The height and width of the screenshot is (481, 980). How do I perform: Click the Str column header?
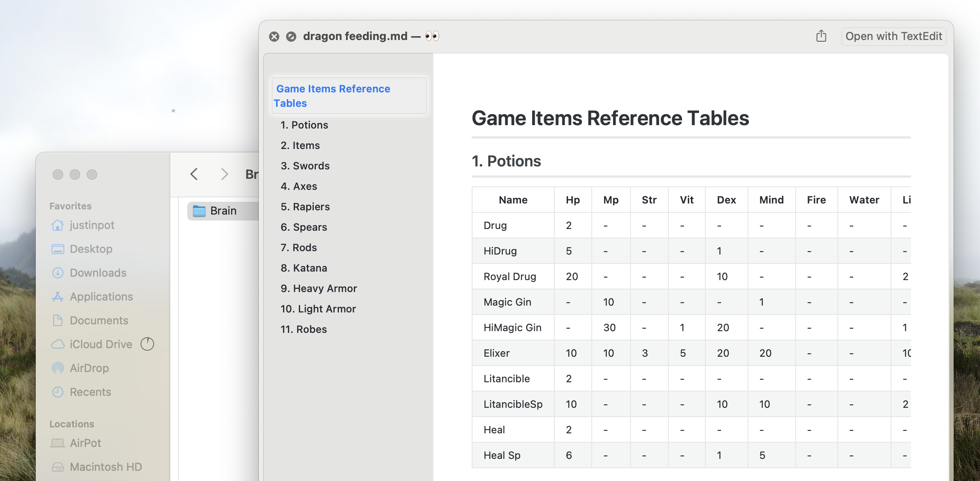point(649,200)
